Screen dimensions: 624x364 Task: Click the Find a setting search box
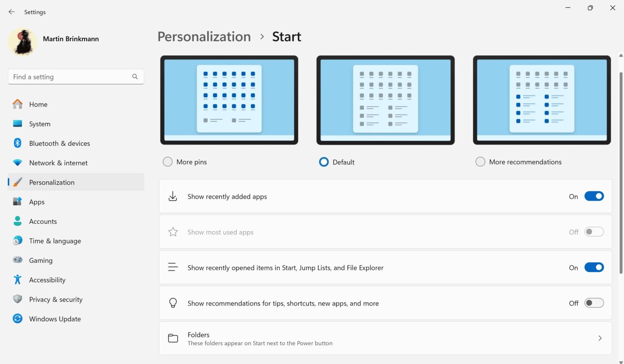click(76, 76)
